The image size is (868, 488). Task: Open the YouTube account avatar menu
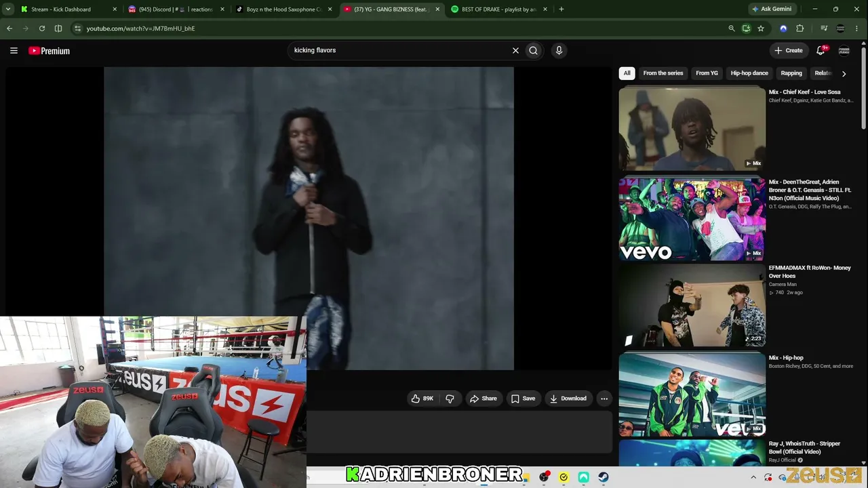(x=844, y=50)
